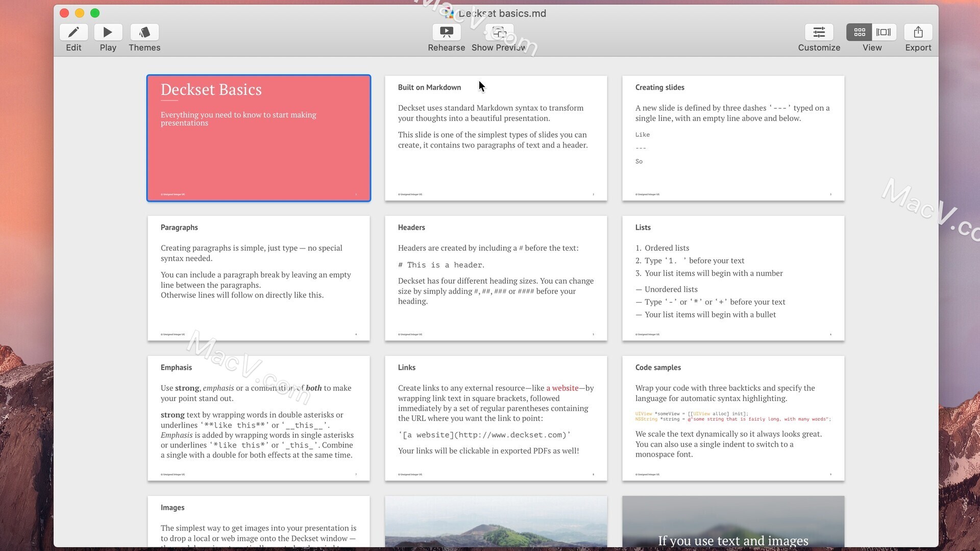Select the 'Code samples' slide
Screen dimensions: 980x551
pos(732,418)
